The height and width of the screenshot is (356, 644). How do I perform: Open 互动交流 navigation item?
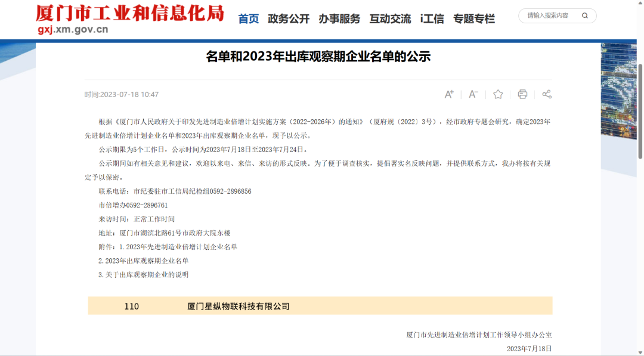click(x=390, y=18)
